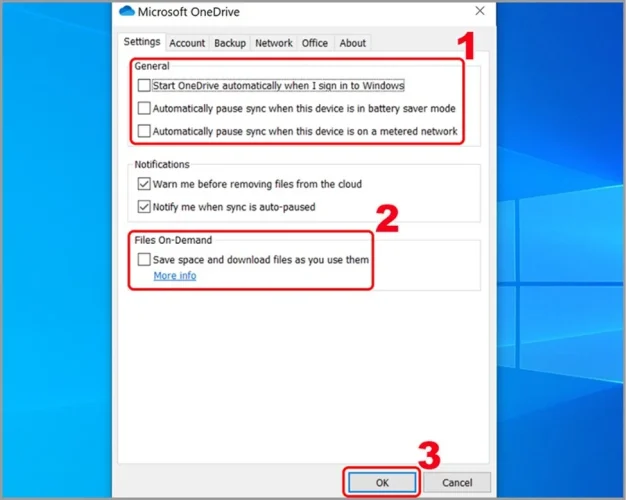Switch to the Network tab

click(274, 43)
